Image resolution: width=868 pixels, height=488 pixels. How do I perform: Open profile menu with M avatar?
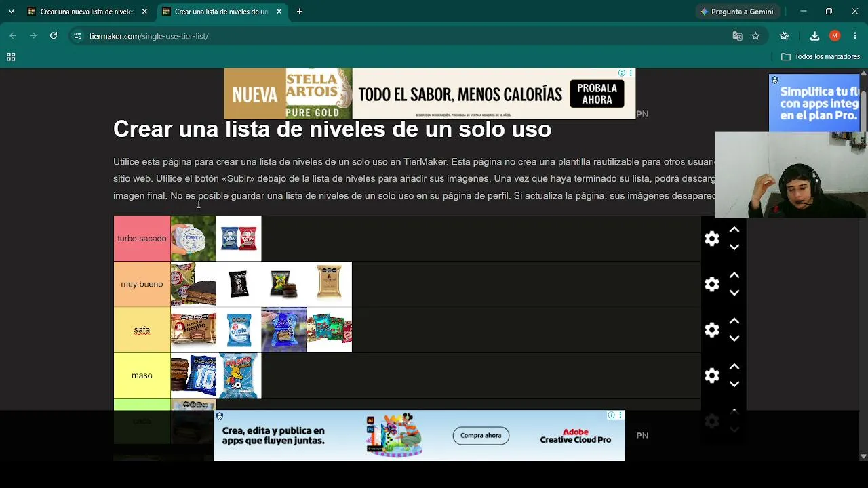click(835, 36)
